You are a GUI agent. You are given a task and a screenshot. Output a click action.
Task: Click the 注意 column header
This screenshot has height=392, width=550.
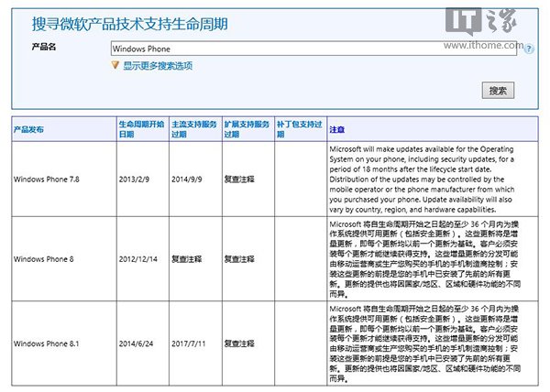point(336,129)
